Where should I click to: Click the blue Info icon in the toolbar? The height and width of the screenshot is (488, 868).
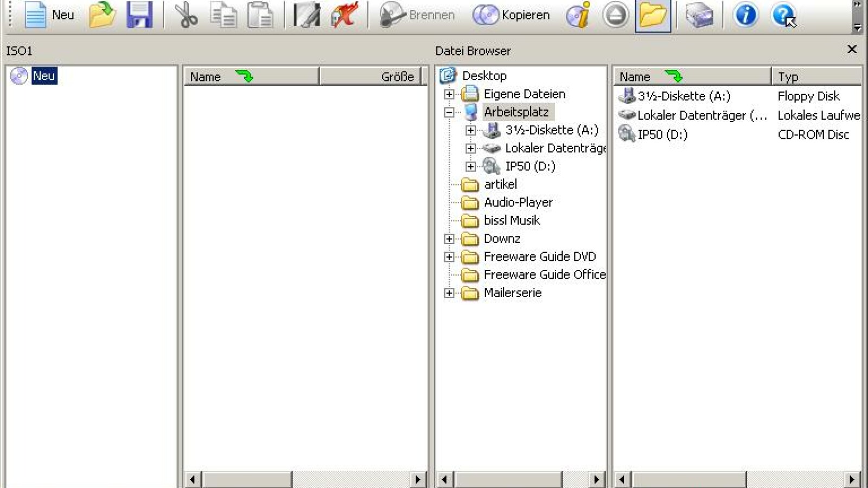[745, 15]
